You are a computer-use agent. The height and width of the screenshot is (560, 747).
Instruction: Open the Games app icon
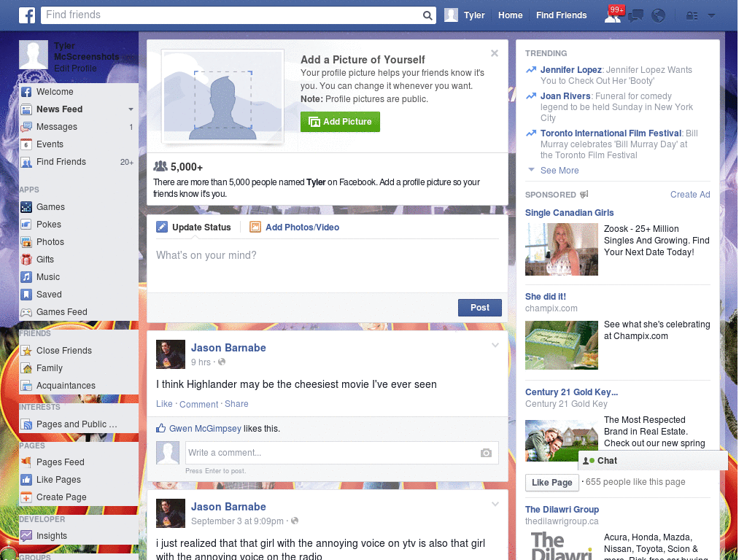[26, 207]
